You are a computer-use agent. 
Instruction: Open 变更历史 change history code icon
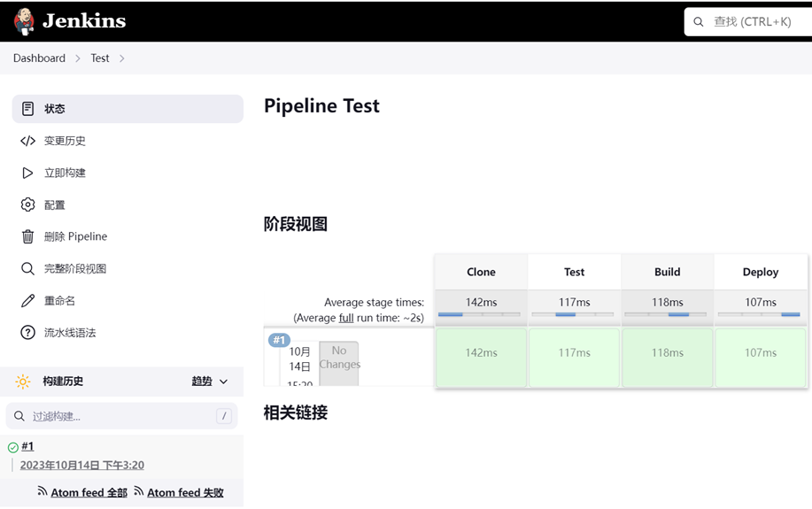coord(28,141)
